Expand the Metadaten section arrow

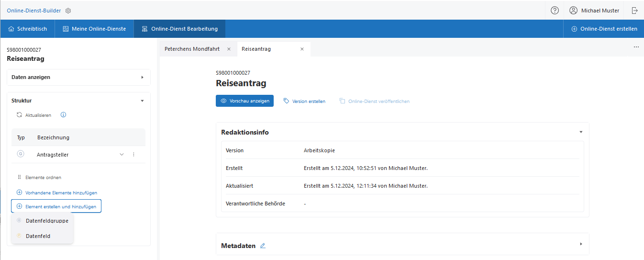[x=581, y=244]
